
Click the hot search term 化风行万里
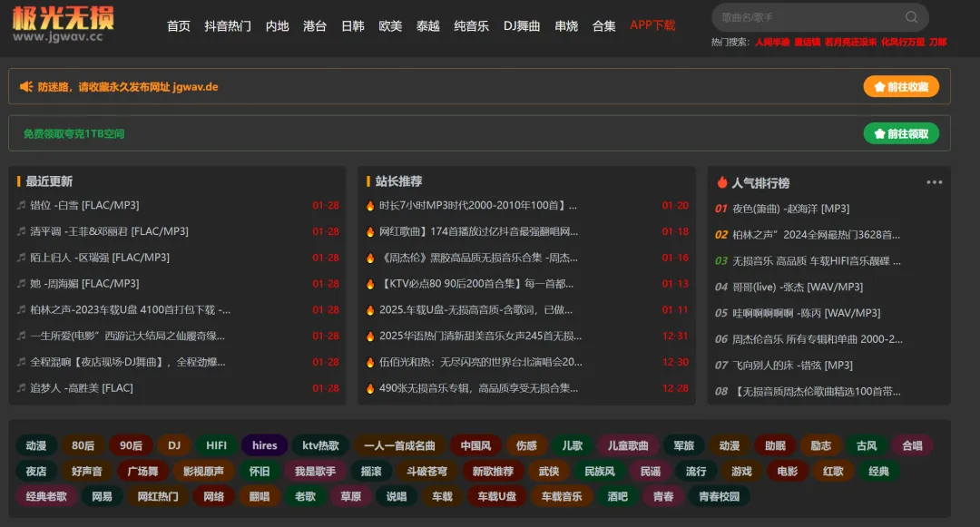click(903, 42)
